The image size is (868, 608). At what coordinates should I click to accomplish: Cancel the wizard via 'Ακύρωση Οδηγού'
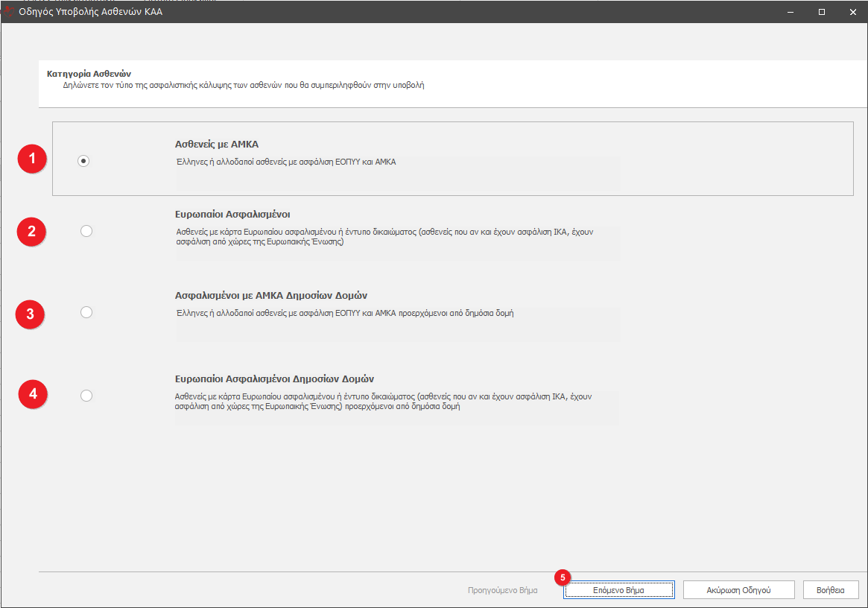coord(738,590)
